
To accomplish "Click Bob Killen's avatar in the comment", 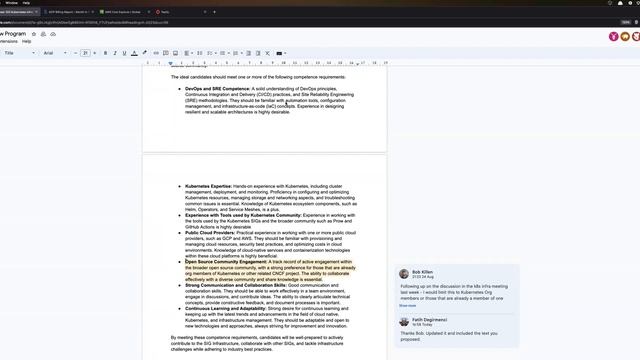I will (404, 273).
